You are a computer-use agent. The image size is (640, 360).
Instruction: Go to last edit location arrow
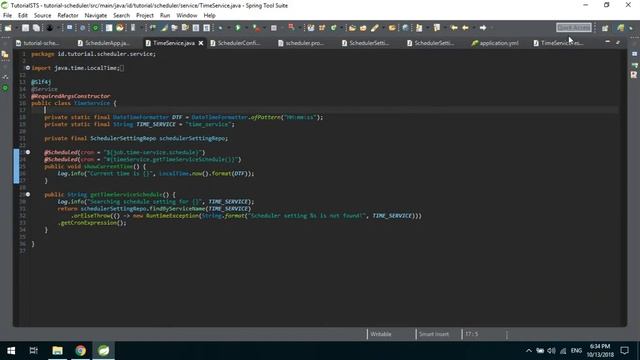coord(454,28)
